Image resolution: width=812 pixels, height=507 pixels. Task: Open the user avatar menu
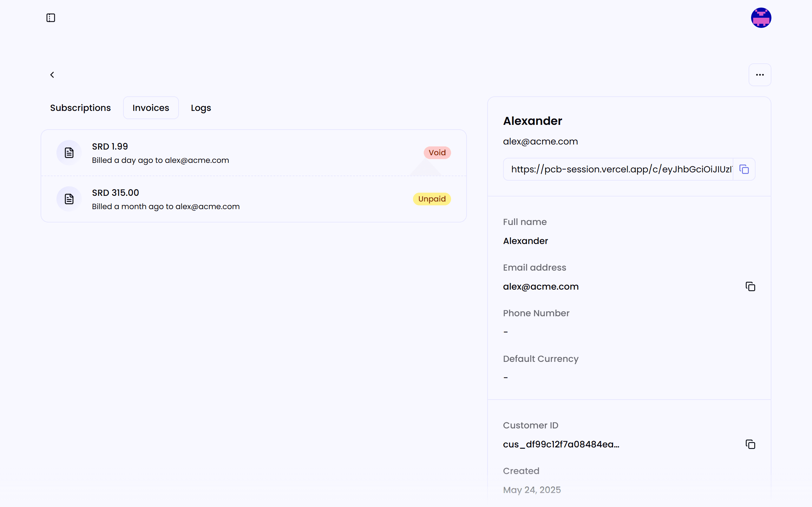click(x=761, y=18)
